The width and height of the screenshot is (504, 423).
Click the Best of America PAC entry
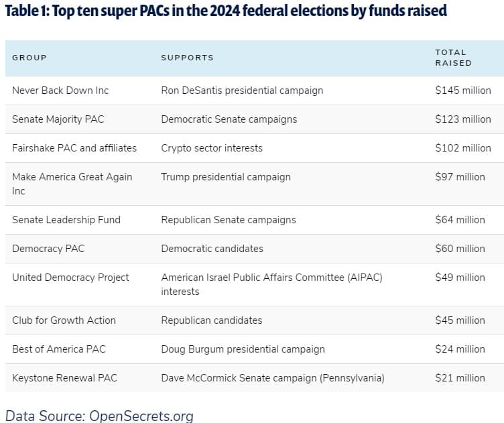tap(59, 349)
